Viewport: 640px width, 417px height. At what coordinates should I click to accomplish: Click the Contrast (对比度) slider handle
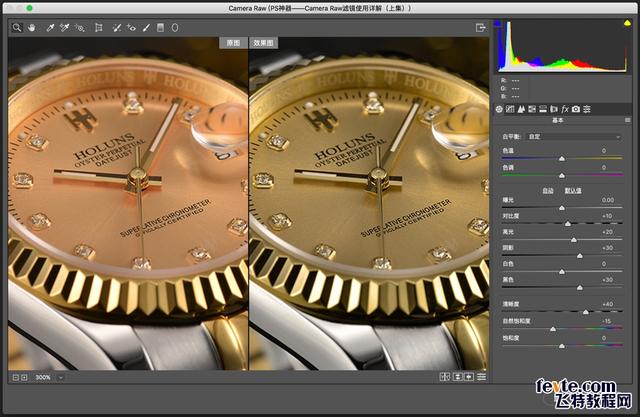(x=568, y=224)
